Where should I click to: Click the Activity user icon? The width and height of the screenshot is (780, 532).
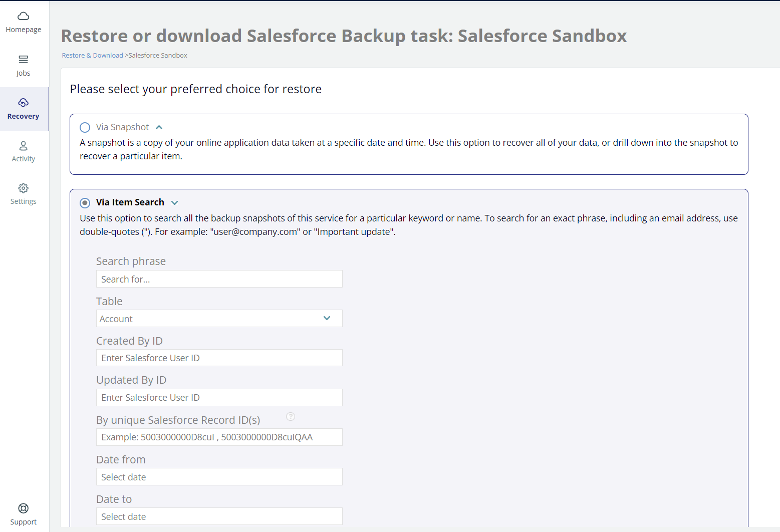pos(23,145)
